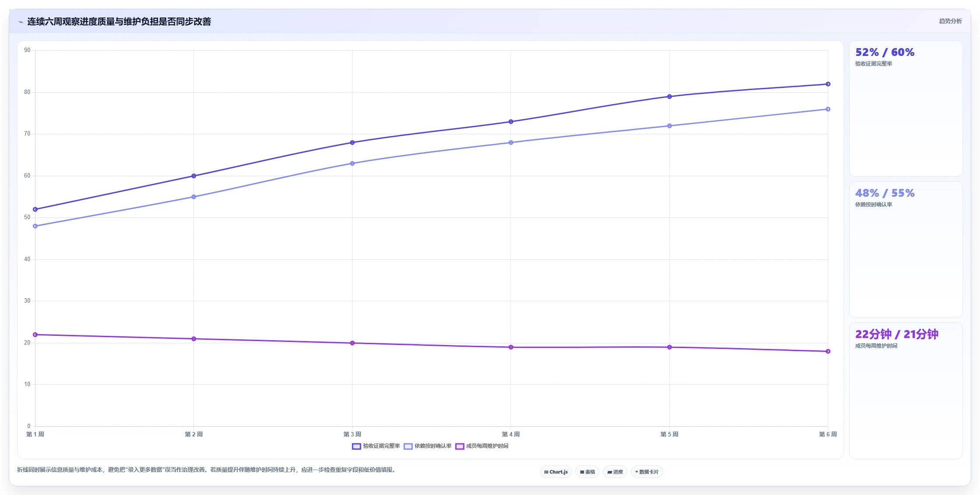Click the 第 3 周 x-axis label
This screenshot has height=495, width=980.
[x=352, y=434]
